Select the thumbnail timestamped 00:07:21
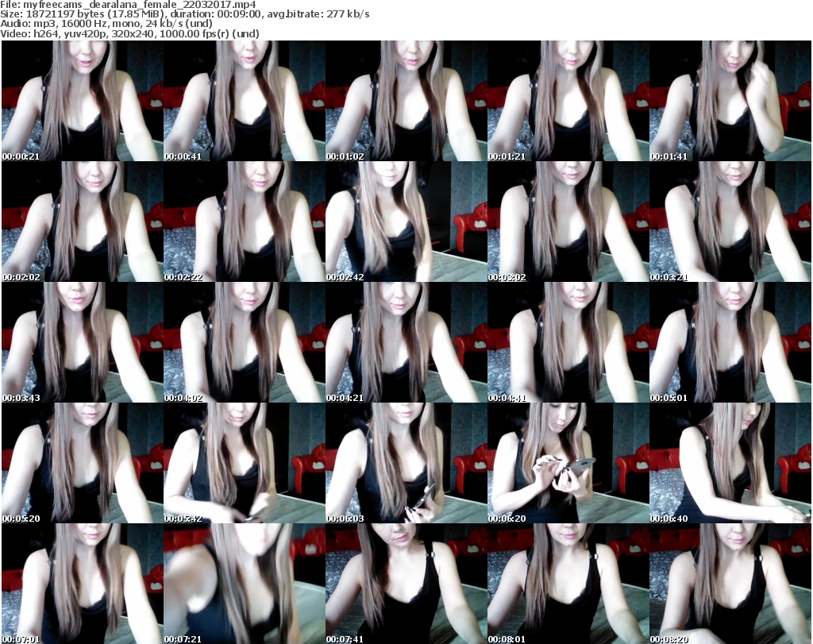The width and height of the screenshot is (813, 644). [245, 584]
